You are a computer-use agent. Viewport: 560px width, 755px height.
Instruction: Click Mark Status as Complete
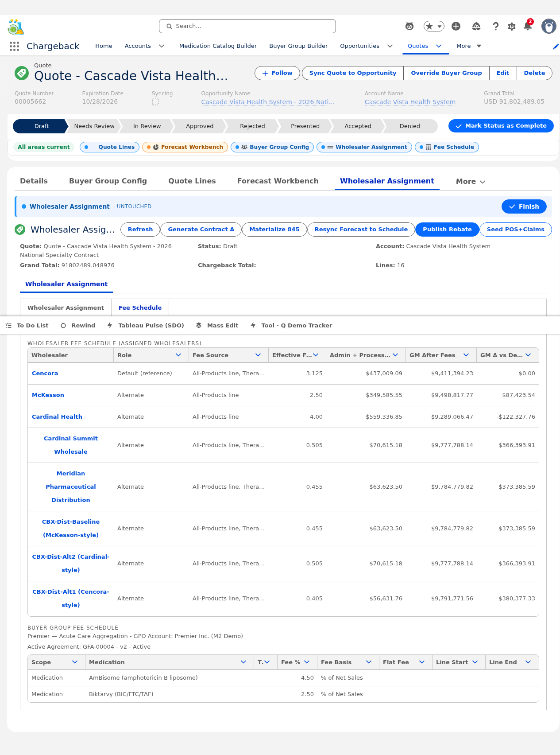click(501, 126)
